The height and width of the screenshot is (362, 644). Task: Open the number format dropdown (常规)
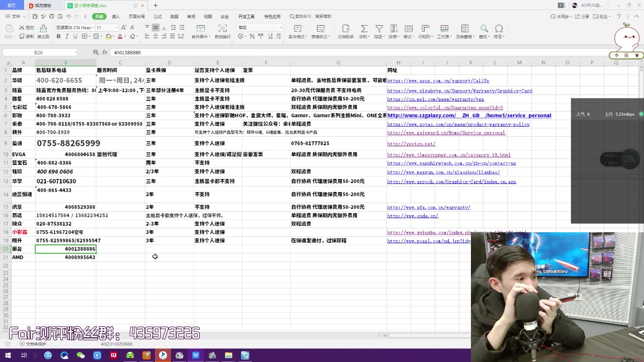pos(280,28)
